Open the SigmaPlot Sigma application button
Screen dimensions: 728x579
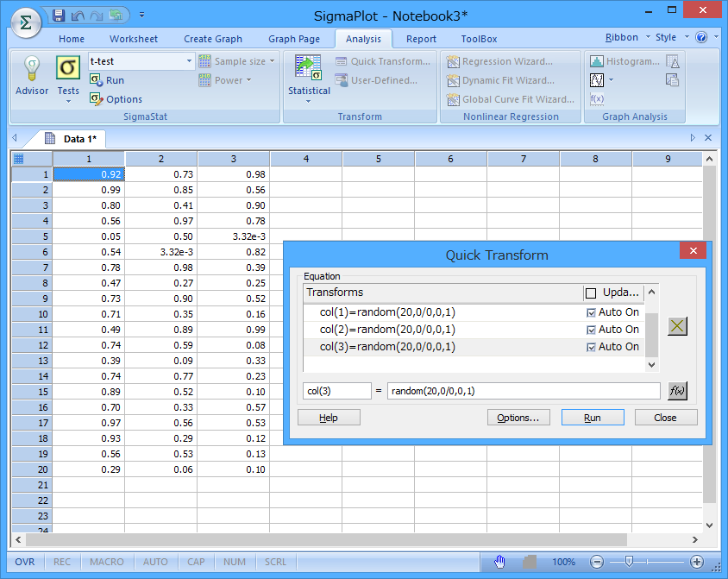(x=26, y=22)
